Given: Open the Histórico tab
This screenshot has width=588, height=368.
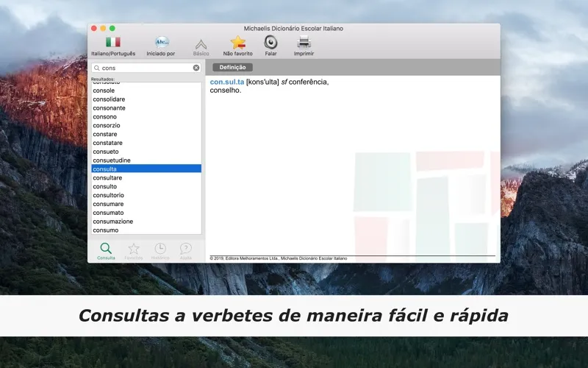Looking at the screenshot, I should 159,250.
